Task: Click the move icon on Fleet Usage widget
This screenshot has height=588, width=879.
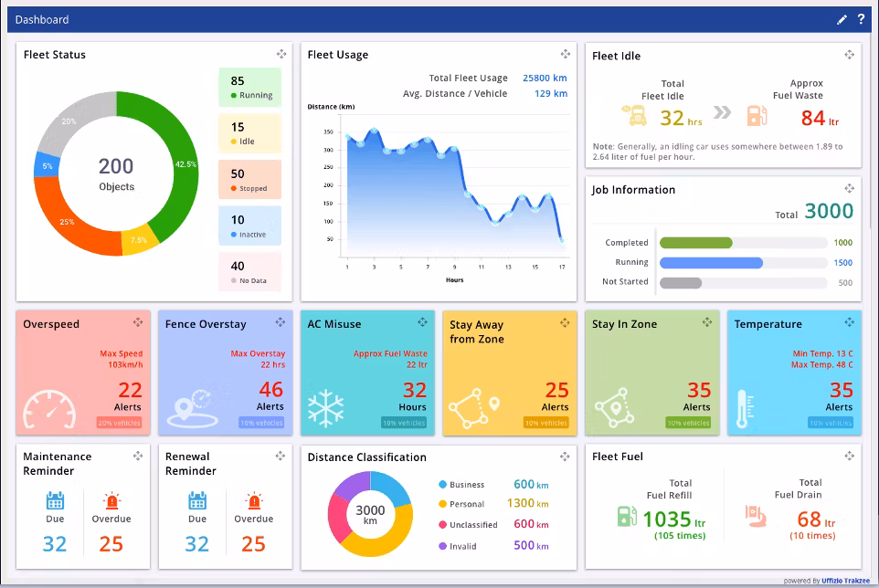Action: 566,55
